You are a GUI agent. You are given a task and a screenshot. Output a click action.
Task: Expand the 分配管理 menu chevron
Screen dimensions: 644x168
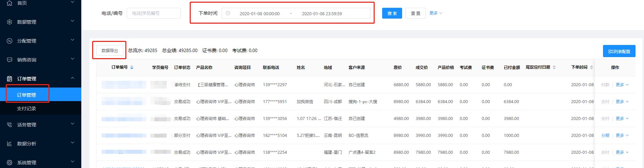(72, 40)
